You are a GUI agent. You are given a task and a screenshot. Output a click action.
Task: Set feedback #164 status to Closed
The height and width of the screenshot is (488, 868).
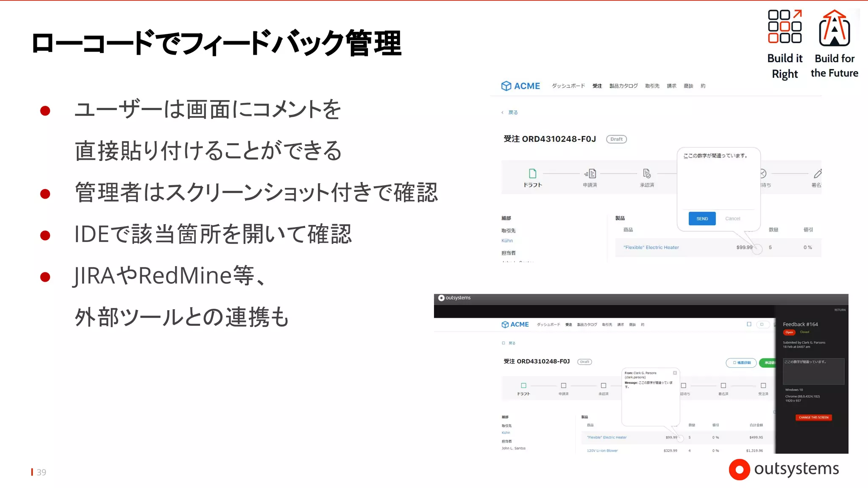804,332
